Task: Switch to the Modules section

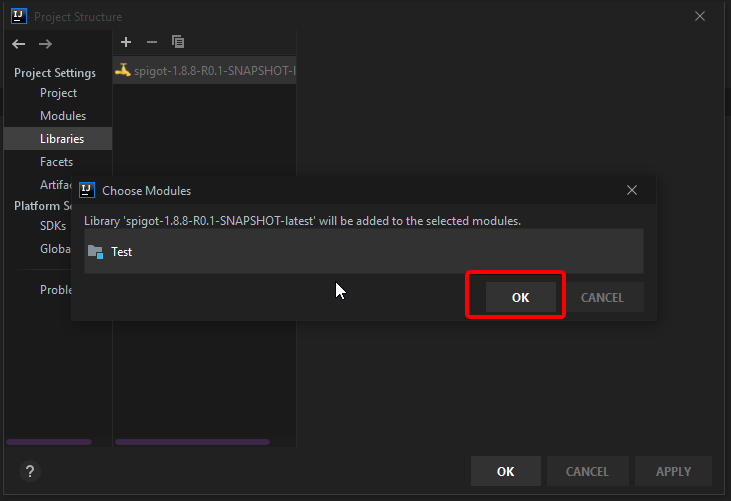Action: pyautogui.click(x=63, y=116)
